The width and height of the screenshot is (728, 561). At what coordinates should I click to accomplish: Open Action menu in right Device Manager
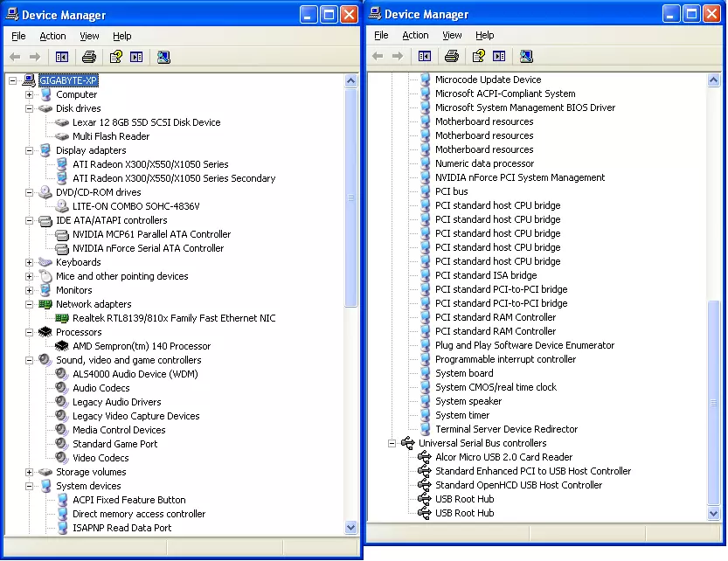[415, 35]
